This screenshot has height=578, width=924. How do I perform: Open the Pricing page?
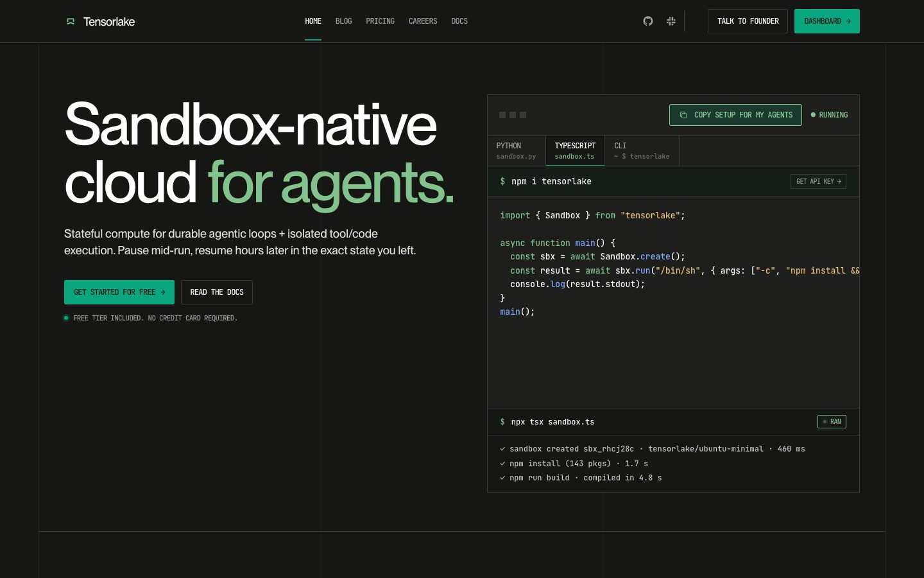(381, 21)
